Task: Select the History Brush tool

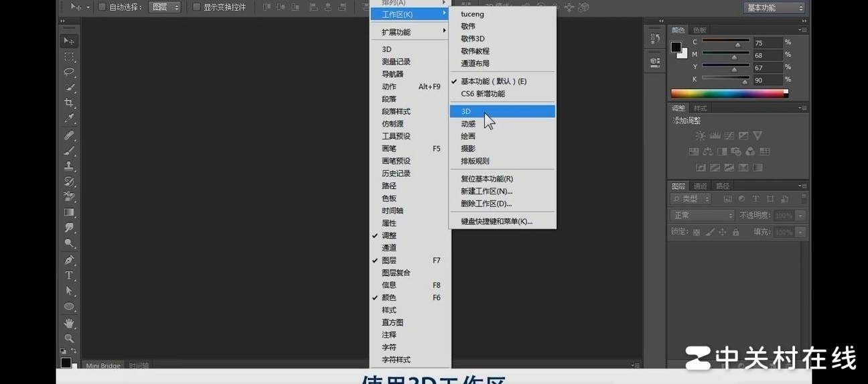Action: pyautogui.click(x=69, y=182)
